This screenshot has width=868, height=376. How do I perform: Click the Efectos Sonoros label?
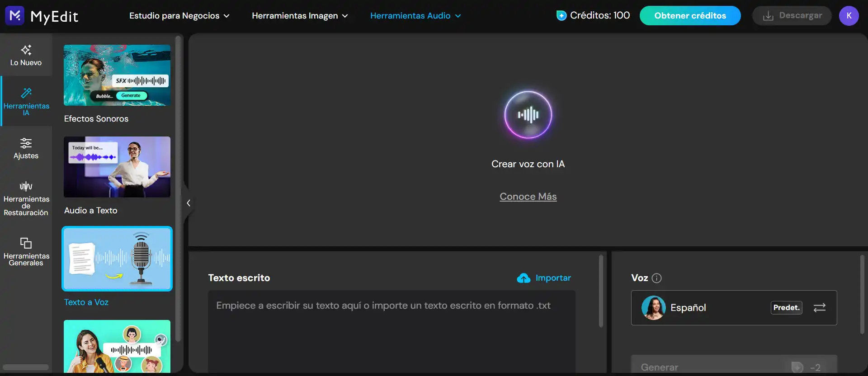click(x=96, y=119)
